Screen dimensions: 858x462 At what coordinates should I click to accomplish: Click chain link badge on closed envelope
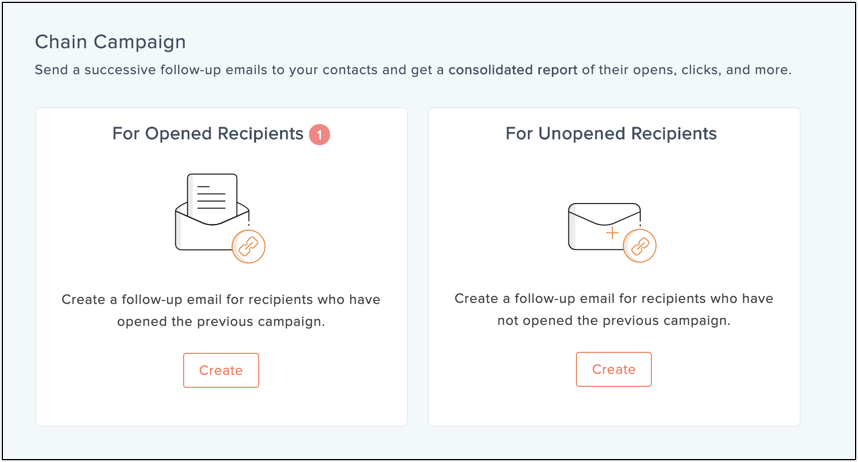640,246
